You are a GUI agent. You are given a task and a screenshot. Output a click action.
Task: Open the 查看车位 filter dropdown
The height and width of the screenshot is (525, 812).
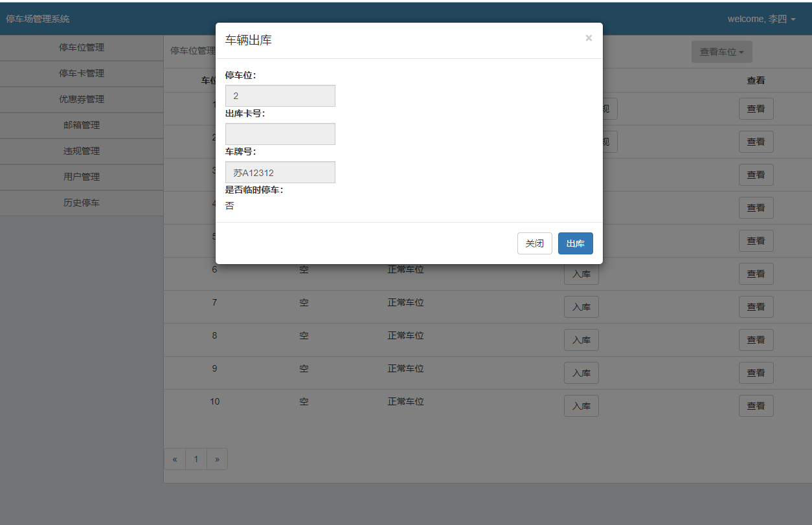[721, 51]
